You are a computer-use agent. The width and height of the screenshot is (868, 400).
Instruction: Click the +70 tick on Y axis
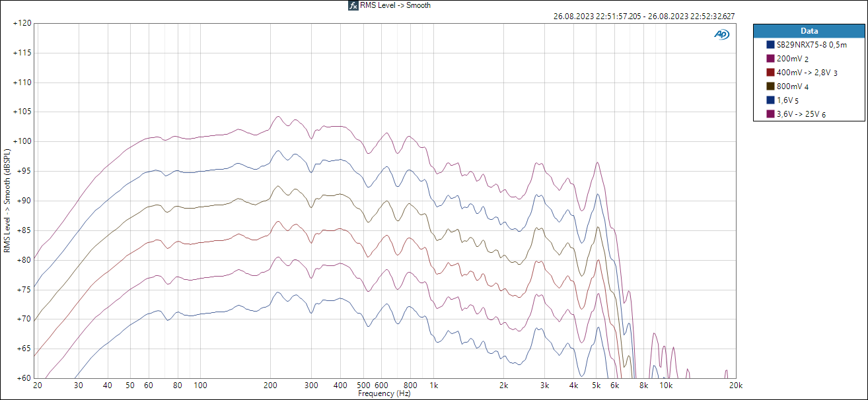pyautogui.click(x=23, y=319)
